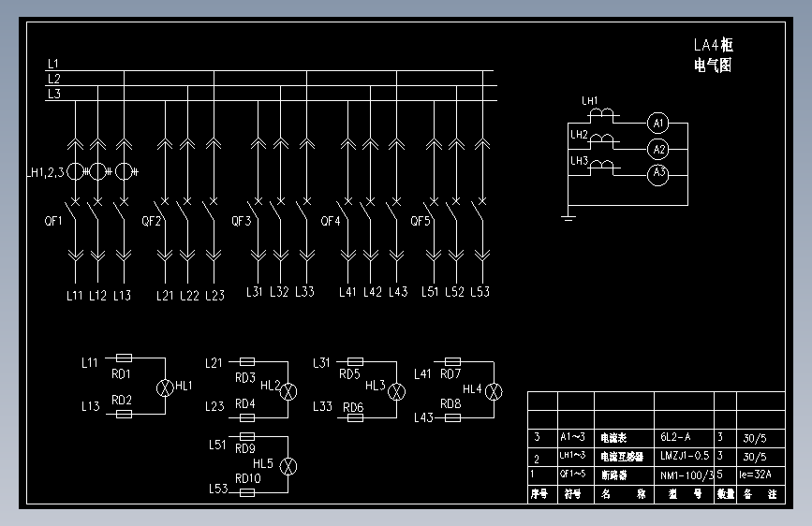Select the 'LA4柜' drawing title text
Viewport: 812px width, 526px height.
click(x=714, y=45)
